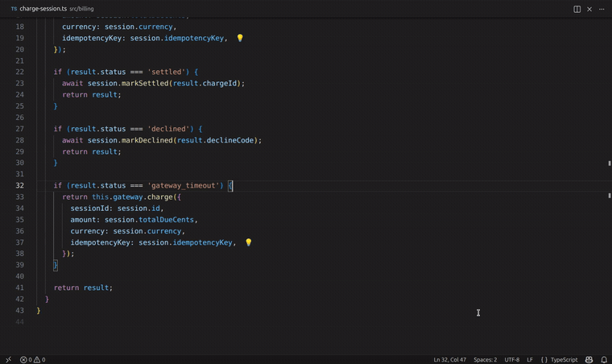Click line number 22 in the gutter
Screen dimensions: 612x364
pos(19,72)
